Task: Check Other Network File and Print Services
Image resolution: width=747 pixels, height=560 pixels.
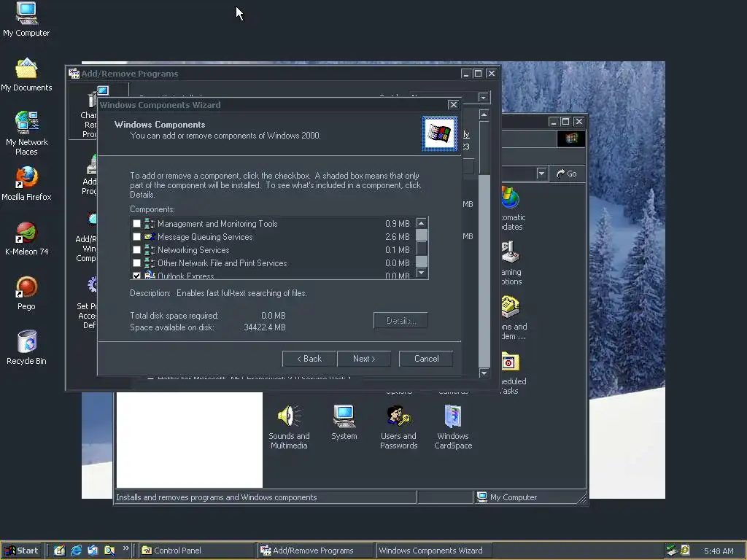Action: pyautogui.click(x=136, y=262)
